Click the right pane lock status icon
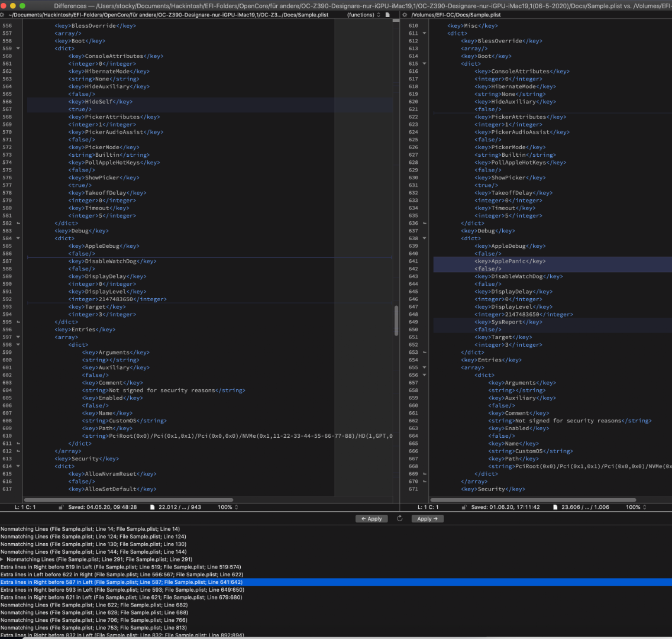The height and width of the screenshot is (639, 672). 466,507
